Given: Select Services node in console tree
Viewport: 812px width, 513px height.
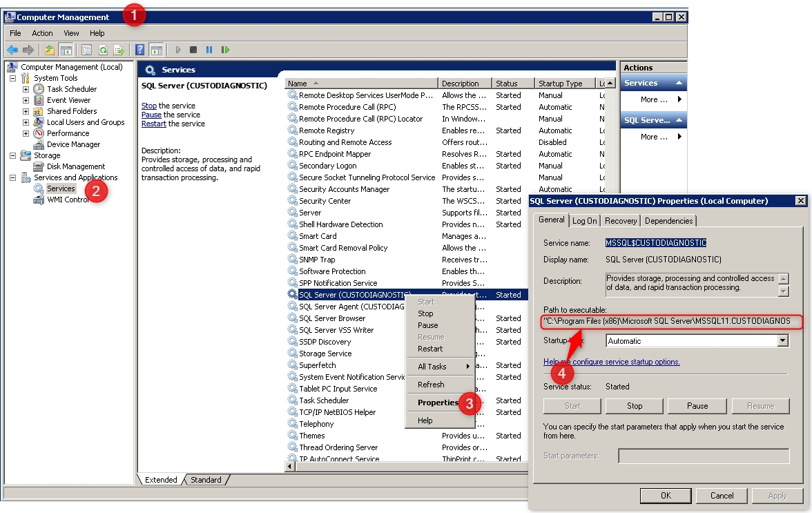Looking at the screenshot, I should (61, 188).
